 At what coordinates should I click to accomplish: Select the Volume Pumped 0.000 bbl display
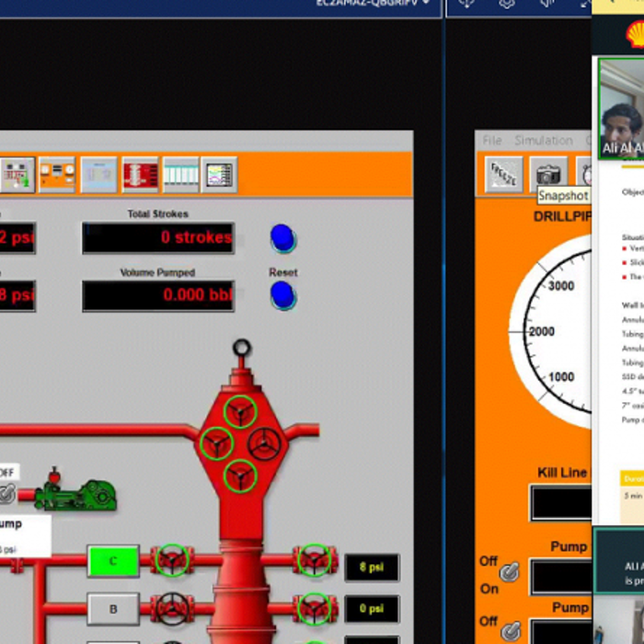(x=158, y=295)
